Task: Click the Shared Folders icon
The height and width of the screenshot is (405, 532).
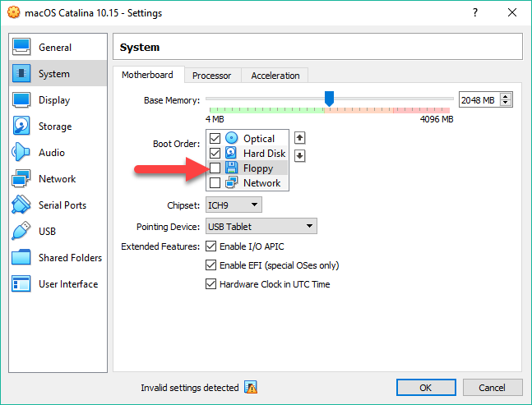Action: (22, 258)
